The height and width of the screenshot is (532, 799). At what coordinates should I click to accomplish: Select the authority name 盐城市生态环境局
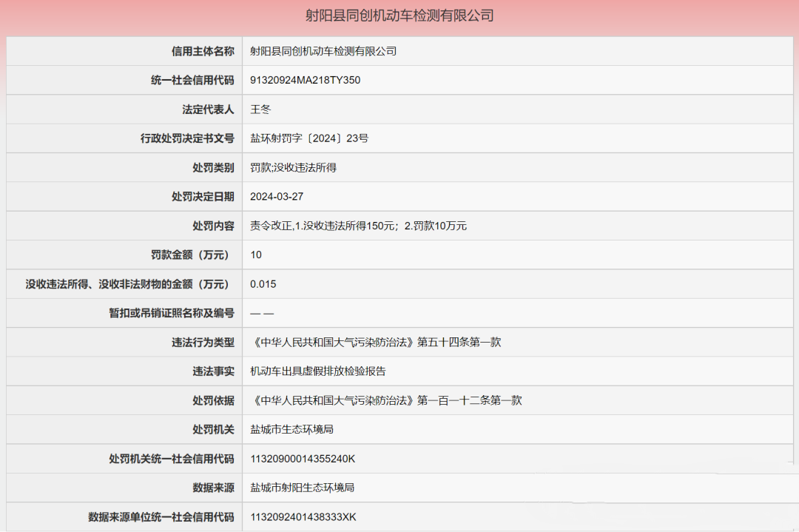[x=292, y=429]
